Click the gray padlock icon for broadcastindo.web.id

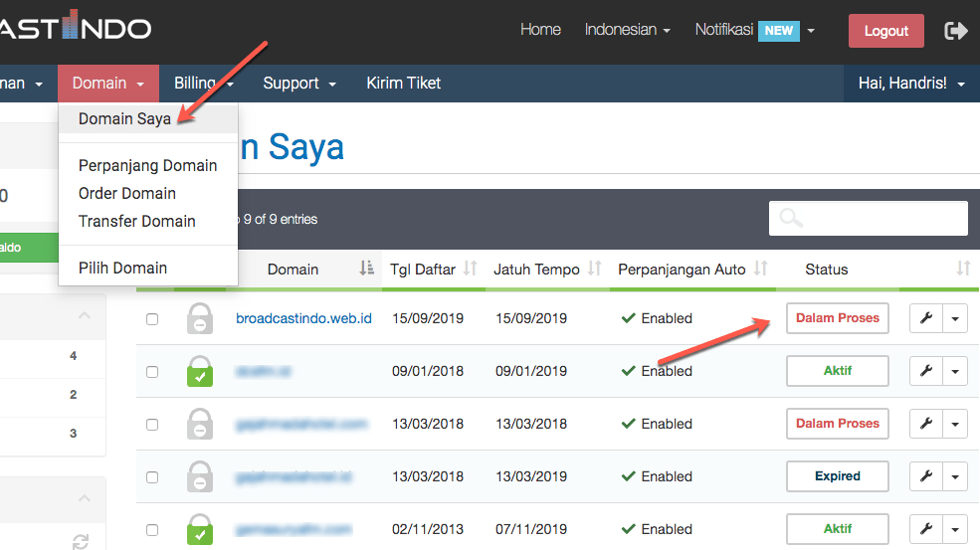[x=200, y=318]
